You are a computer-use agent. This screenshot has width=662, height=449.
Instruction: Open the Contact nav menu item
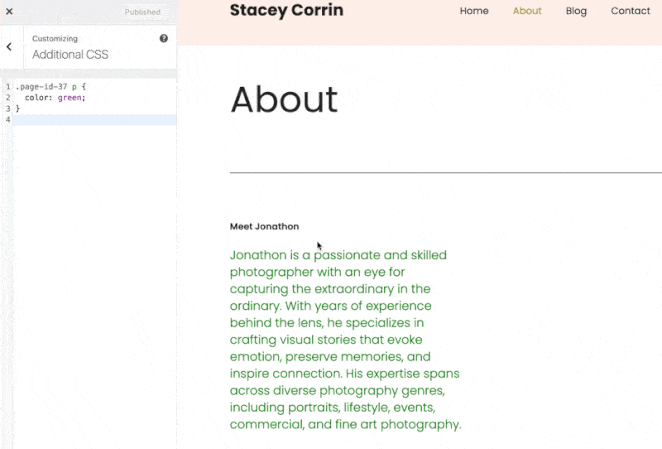[630, 11]
